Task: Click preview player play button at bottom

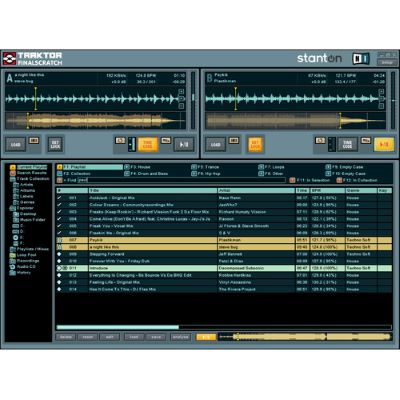Action: tap(206, 337)
